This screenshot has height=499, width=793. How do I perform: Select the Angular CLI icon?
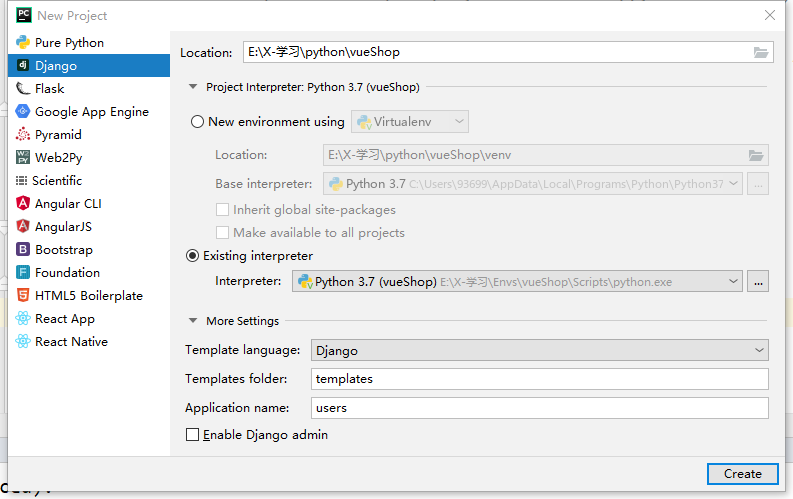point(23,203)
